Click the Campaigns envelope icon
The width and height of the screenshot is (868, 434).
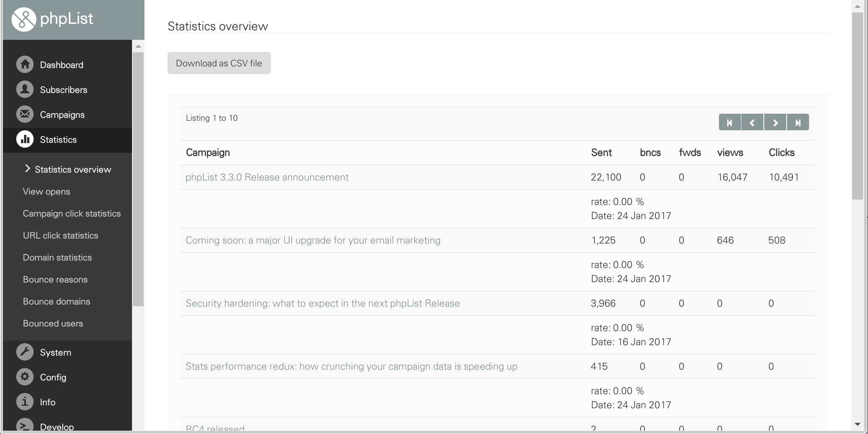[25, 115]
